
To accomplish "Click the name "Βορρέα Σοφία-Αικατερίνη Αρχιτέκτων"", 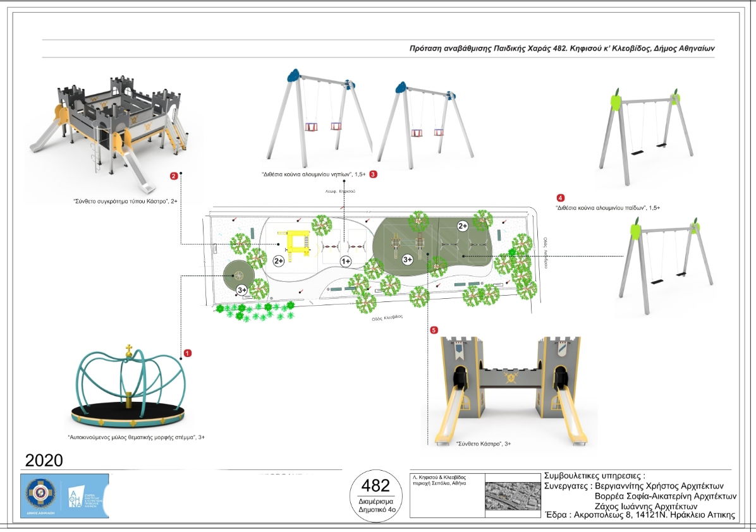I will click(666, 496).
